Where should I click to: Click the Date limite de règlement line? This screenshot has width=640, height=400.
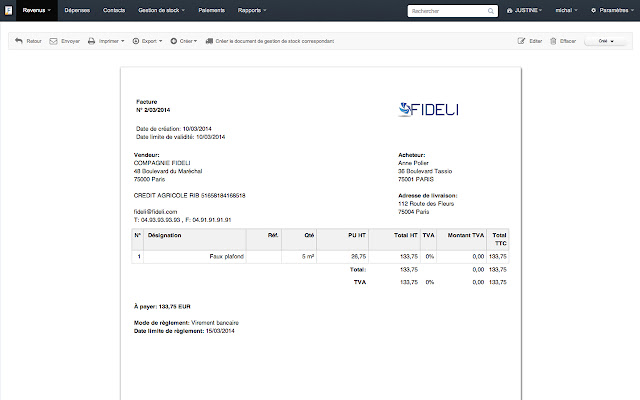[184, 331]
